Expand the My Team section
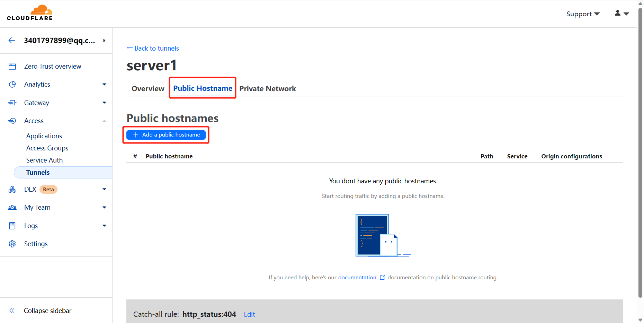 (104, 208)
